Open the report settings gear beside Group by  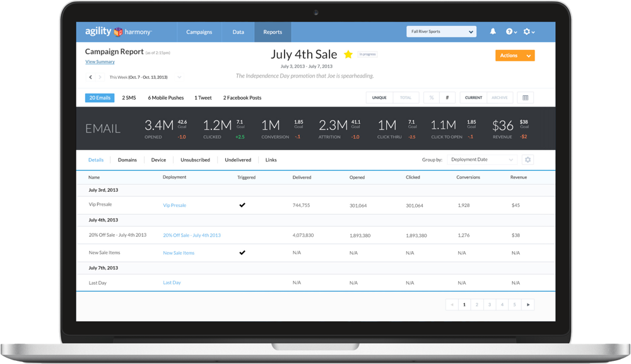pos(528,160)
